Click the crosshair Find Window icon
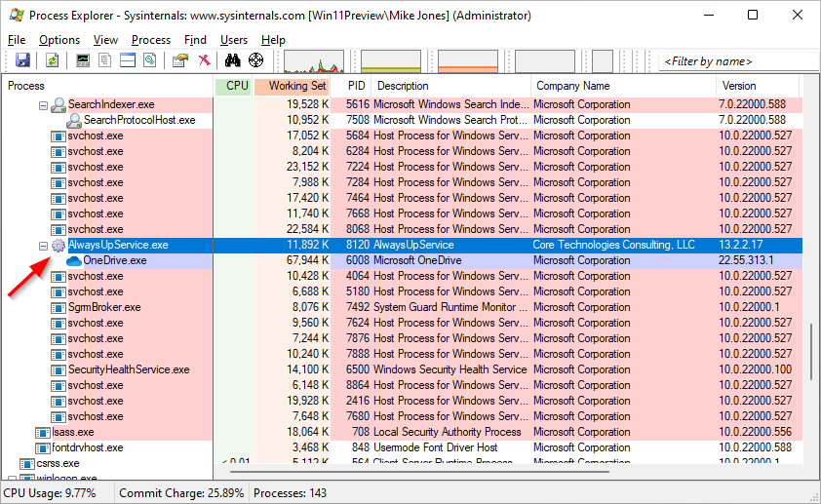The height and width of the screenshot is (504, 821). (x=256, y=60)
